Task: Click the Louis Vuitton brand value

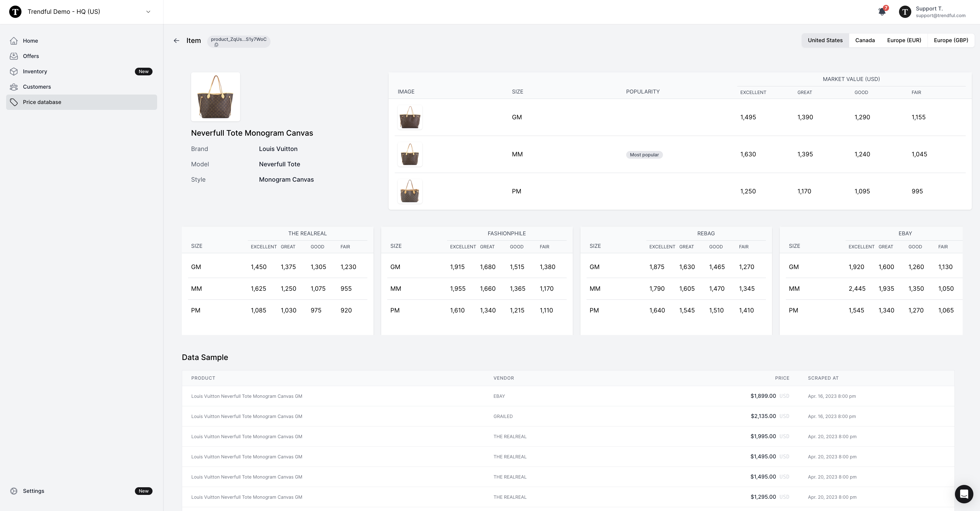Action: pos(278,149)
